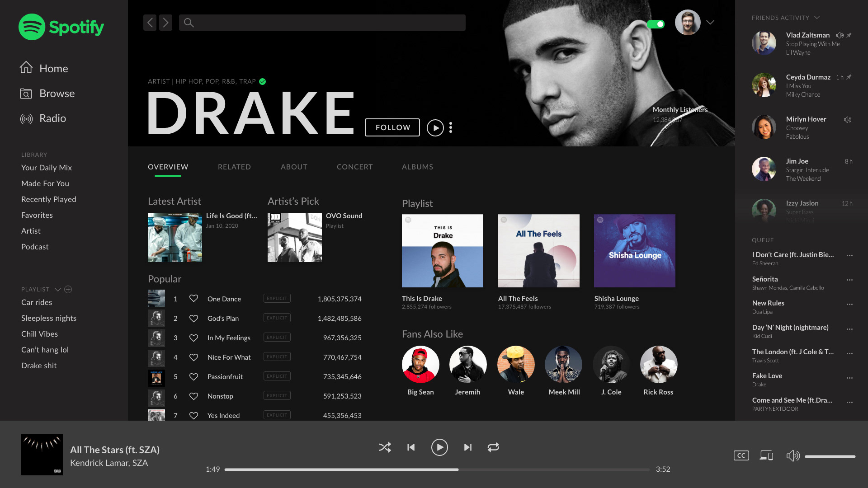Toggle the green switch in the header

click(x=656, y=24)
